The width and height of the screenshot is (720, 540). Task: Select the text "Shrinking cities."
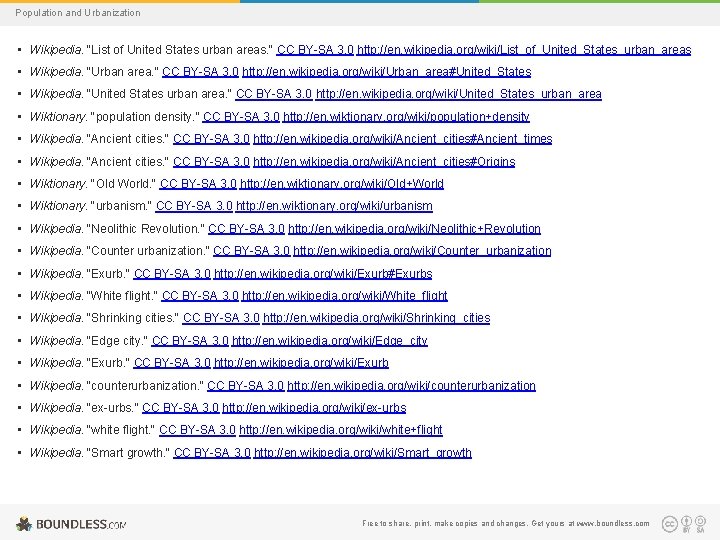pos(133,318)
